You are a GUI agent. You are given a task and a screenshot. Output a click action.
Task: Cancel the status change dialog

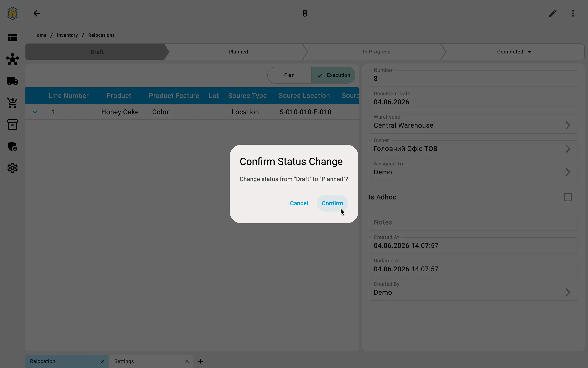[299, 203]
